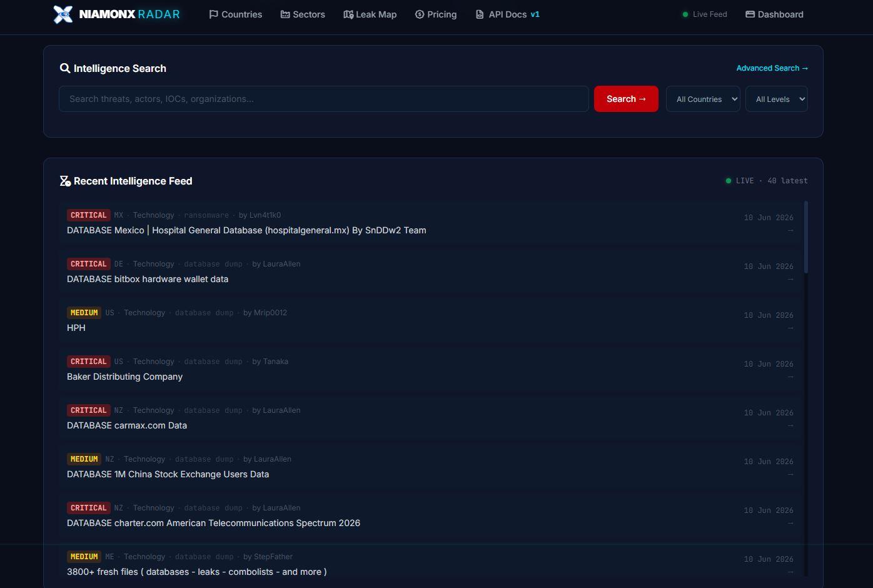
Task: Click the hourglass icon beside Recent Intelligence Feed
Action: [65, 181]
